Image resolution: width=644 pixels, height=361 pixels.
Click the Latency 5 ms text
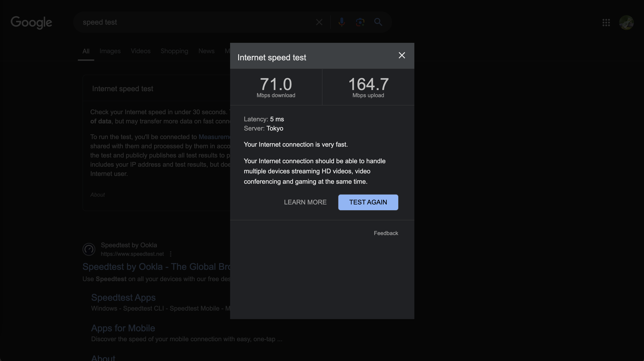(x=264, y=119)
